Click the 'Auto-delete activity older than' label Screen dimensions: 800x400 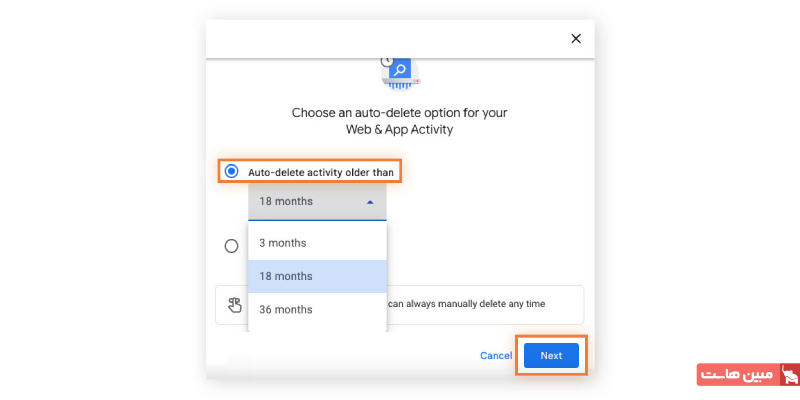point(322,172)
